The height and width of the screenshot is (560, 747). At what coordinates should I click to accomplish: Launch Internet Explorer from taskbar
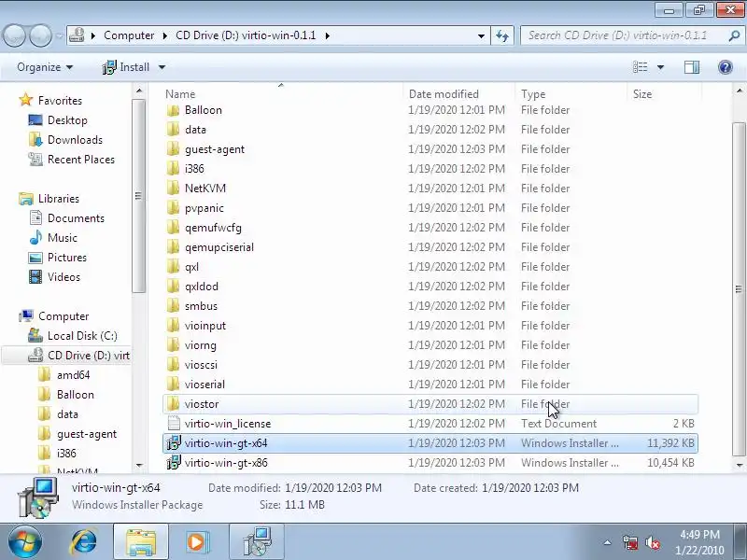(x=84, y=542)
